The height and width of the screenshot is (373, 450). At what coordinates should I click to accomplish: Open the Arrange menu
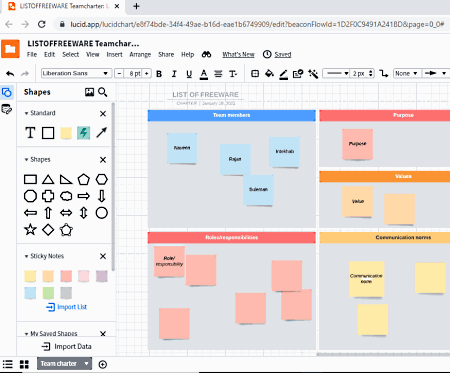pos(140,54)
